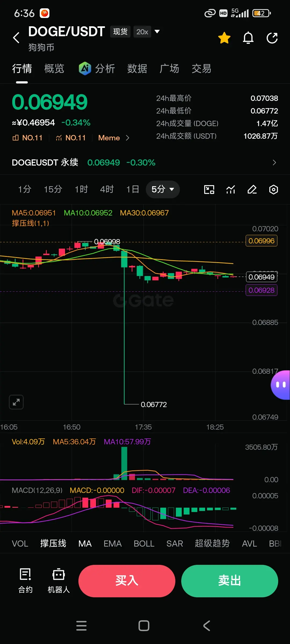Select the 超级趋势 indicator
Image resolution: width=290 pixels, height=644 pixels.
click(x=212, y=544)
